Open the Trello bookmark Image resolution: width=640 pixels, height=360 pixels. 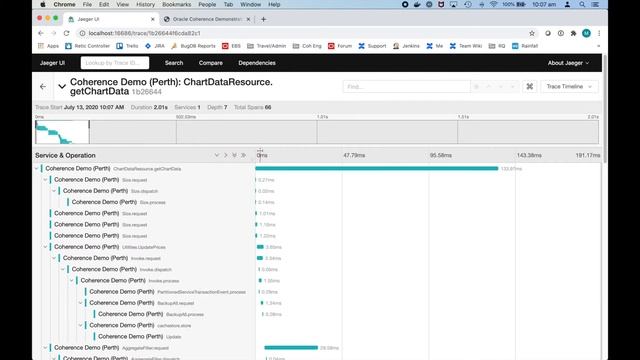pyautogui.click(x=127, y=46)
